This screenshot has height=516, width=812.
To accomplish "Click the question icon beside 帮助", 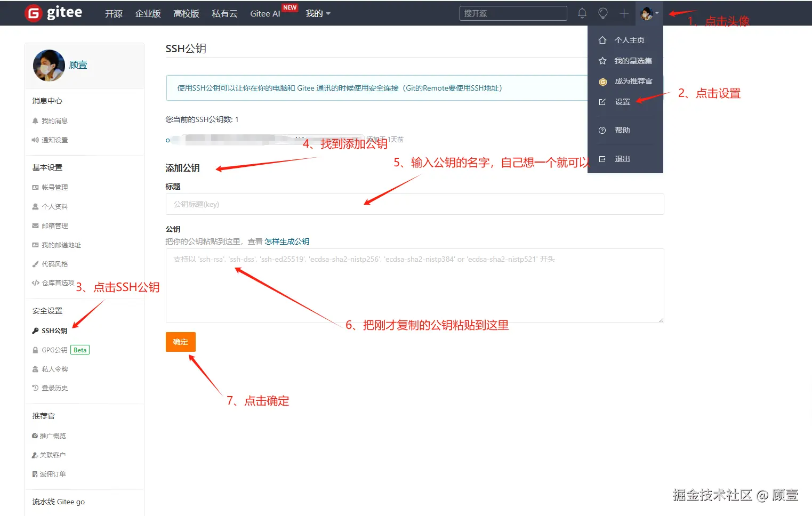I will [x=602, y=130].
